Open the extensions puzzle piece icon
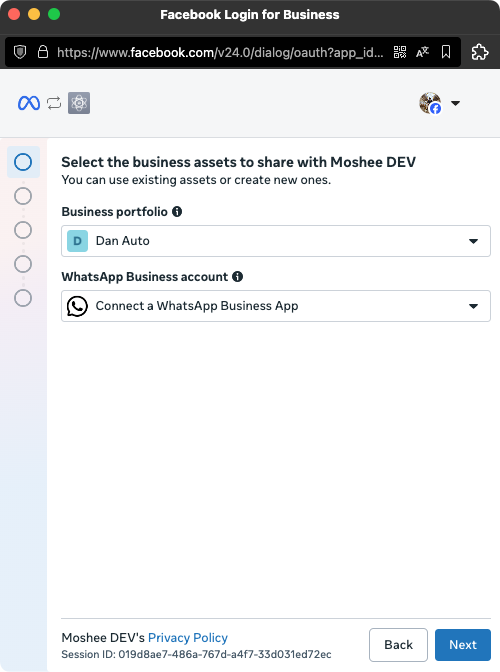 (x=479, y=52)
